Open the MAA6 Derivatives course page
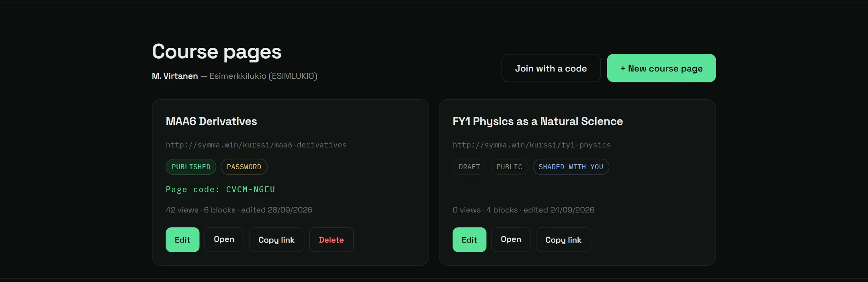The width and height of the screenshot is (868, 282). pos(224,240)
